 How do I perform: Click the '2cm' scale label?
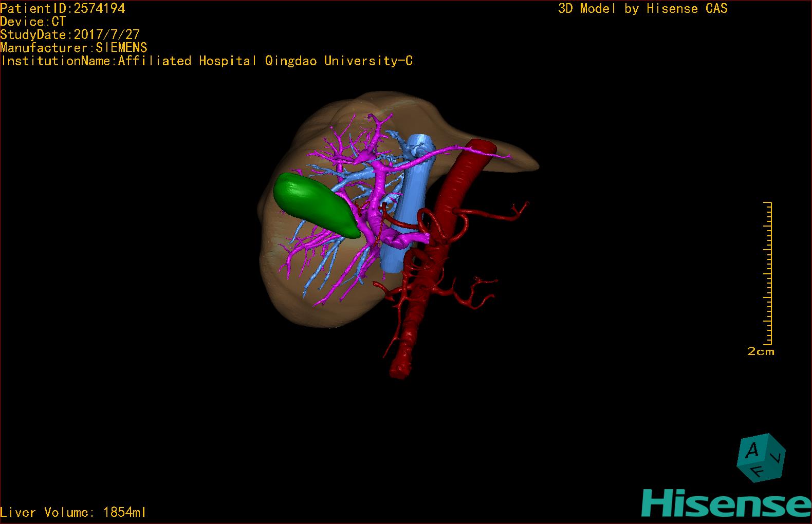point(761,351)
